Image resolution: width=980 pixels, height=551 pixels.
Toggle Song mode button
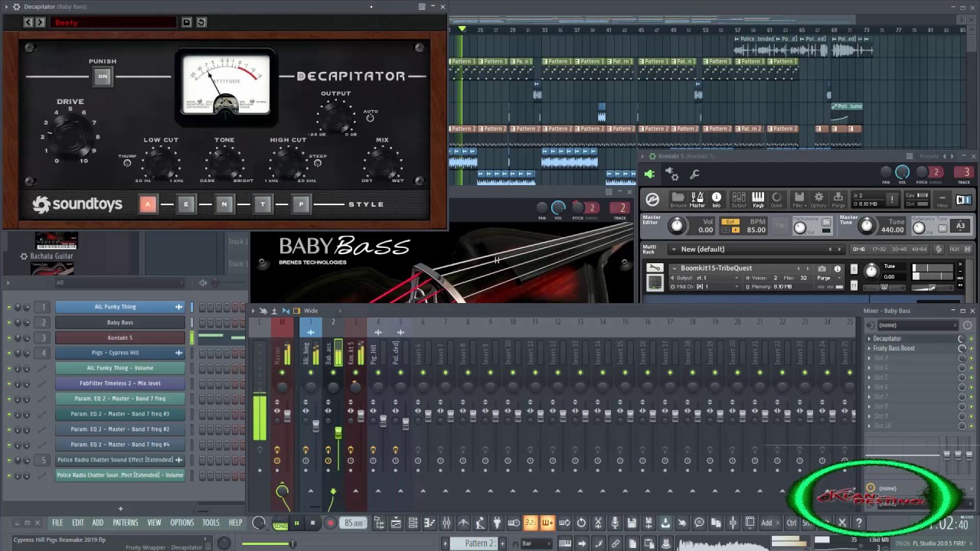[281, 523]
